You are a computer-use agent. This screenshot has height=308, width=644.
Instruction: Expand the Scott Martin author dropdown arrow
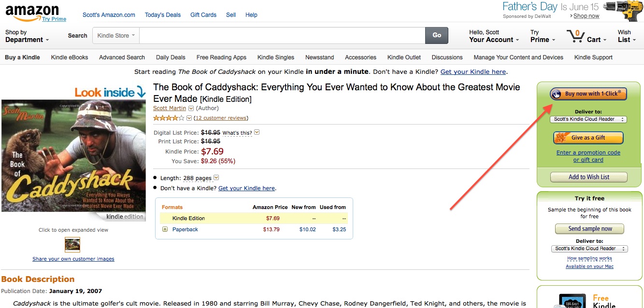(x=191, y=109)
